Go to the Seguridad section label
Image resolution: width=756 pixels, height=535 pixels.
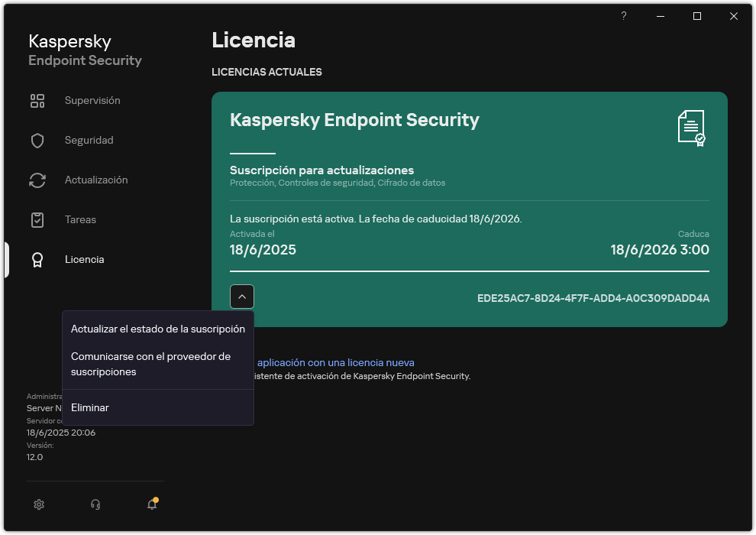tap(89, 140)
